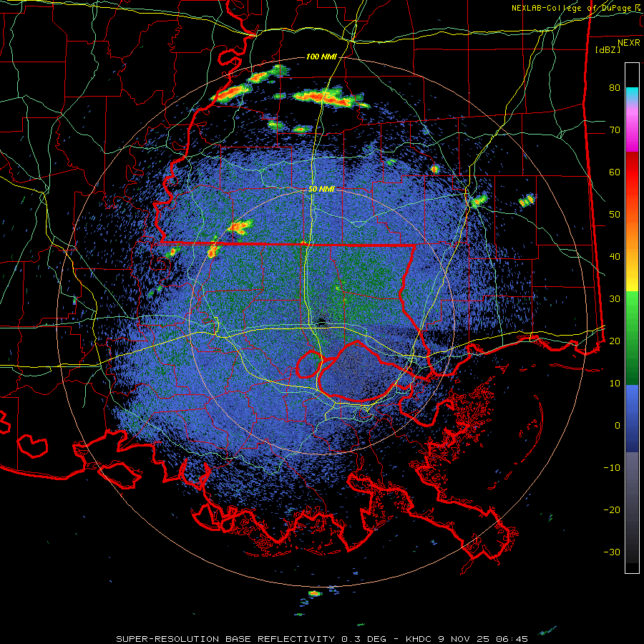Click the "SUPER-RESOLUTION BASE REFLECTIVITY" caption text
The height and width of the screenshot is (644, 644).
225,639
